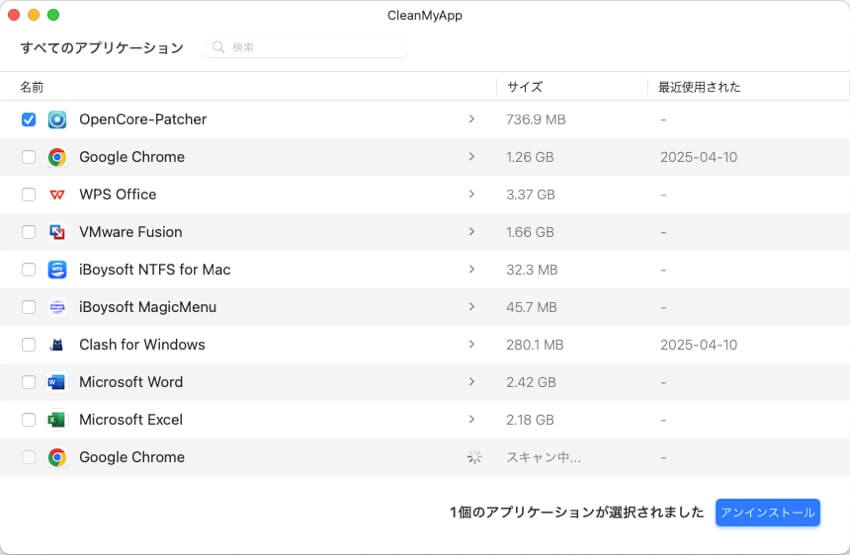Expand details chevron for VMware Fusion
Viewport: 850px width, 555px height.
(471, 232)
